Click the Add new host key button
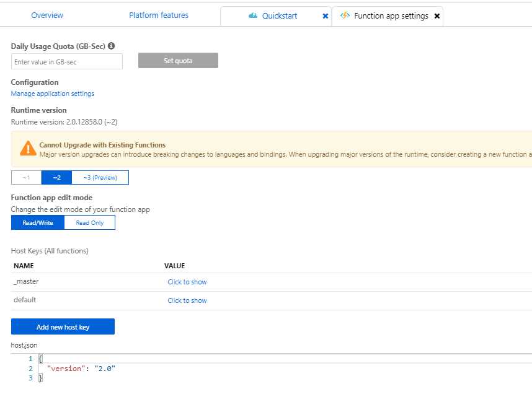 click(x=63, y=326)
